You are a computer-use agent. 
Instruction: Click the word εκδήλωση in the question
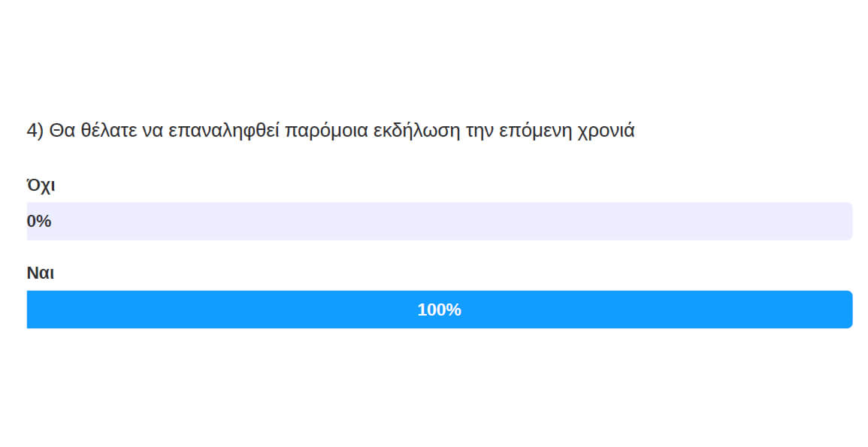click(x=417, y=131)
